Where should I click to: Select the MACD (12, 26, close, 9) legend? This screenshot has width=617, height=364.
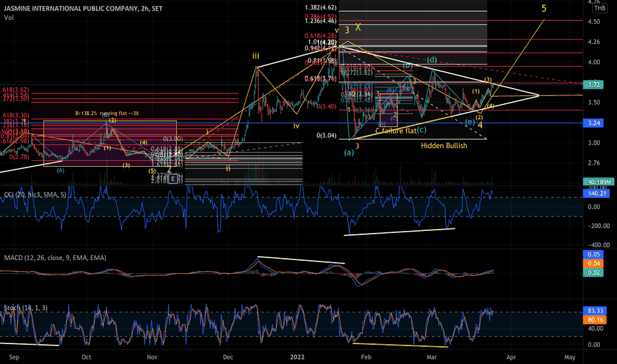tap(55, 257)
